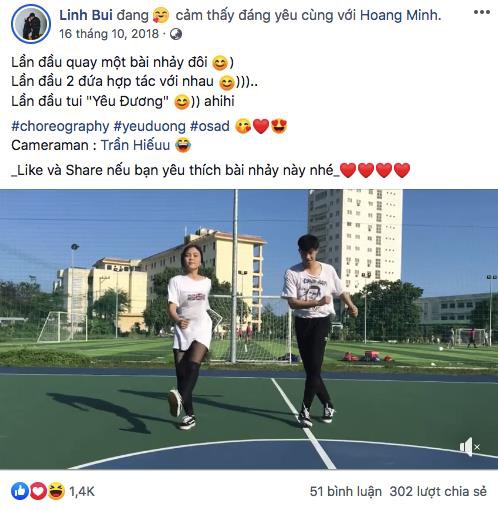Click the red Love reaction icon
The height and width of the screenshot is (511, 498).
click(x=38, y=491)
